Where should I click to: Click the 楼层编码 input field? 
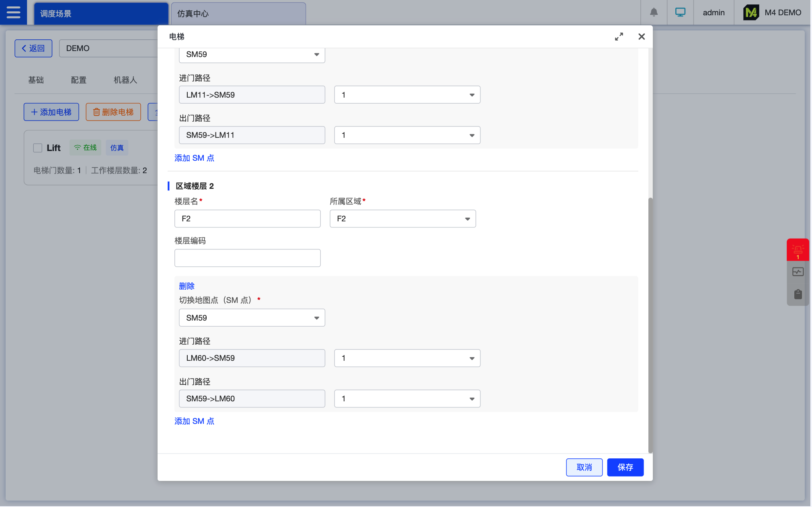pos(247,258)
